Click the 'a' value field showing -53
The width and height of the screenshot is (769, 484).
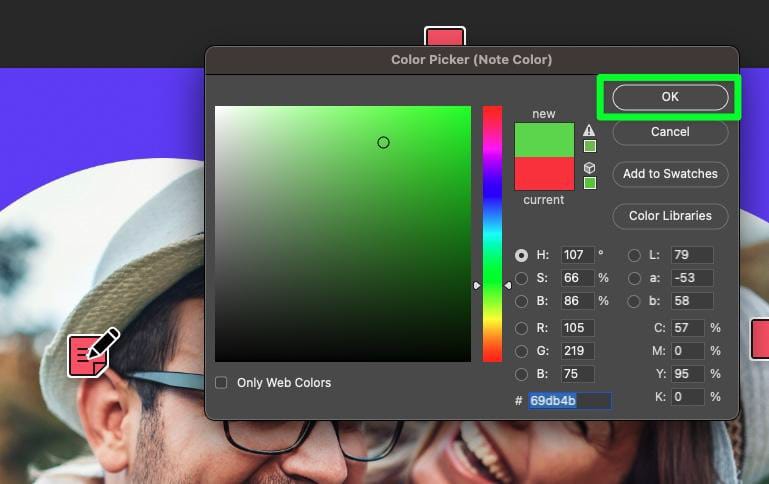coord(692,278)
